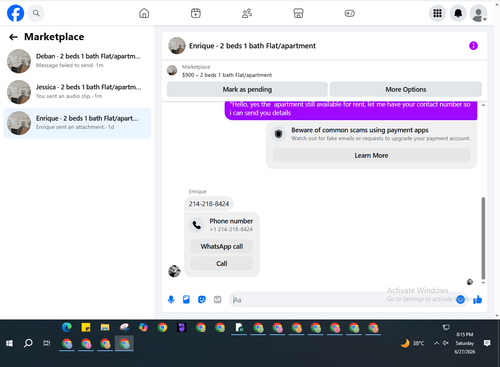Image resolution: width=500 pixels, height=367 pixels.
Task: Open the account profile avatar menu
Action: [478, 13]
